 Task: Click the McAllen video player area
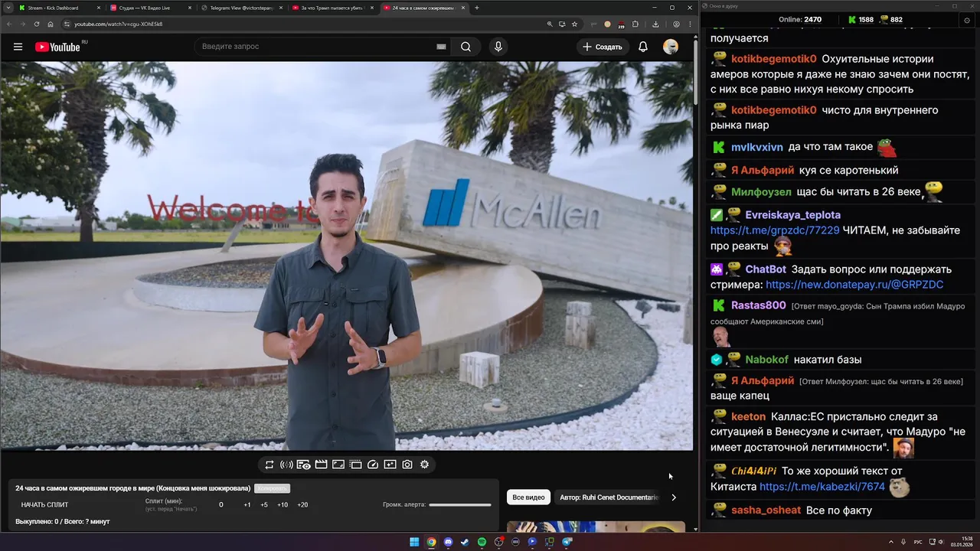[346, 256]
